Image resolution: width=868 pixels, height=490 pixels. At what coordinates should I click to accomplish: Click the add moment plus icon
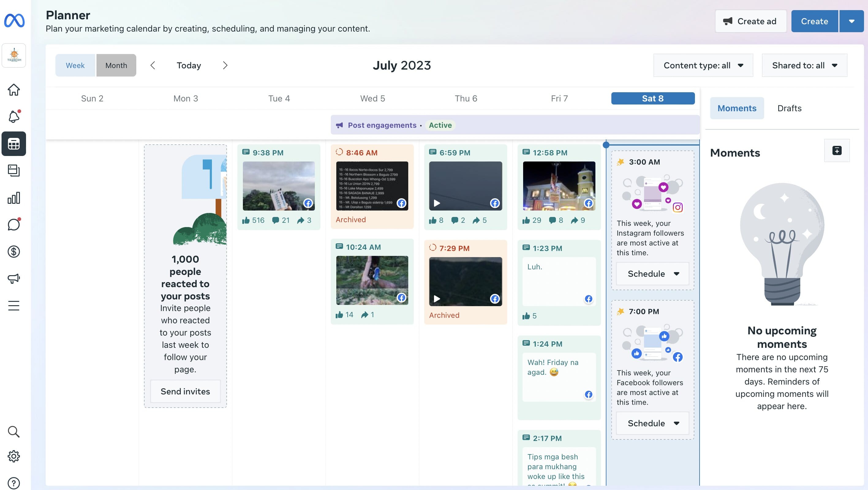(837, 150)
